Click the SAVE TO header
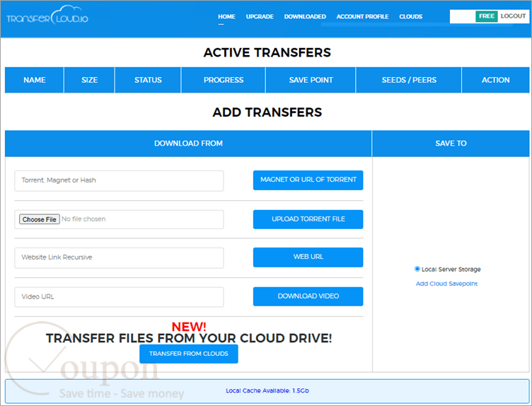This screenshot has width=532, height=406. (451, 144)
